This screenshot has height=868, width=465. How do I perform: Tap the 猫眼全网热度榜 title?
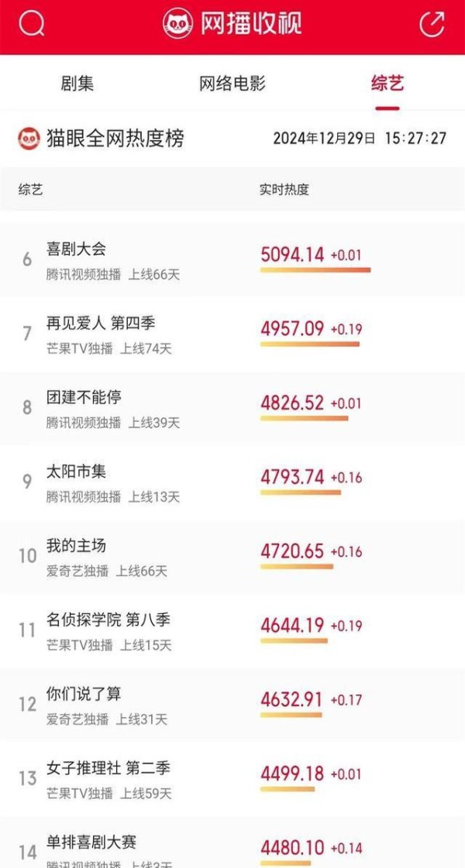pos(115,139)
